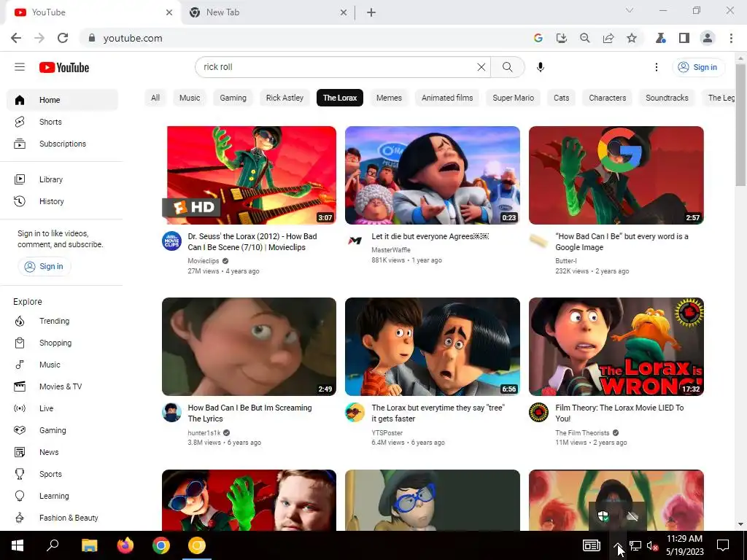747x560 pixels.
Task: Open the How Bad Can I Be Movieclips thumbnail
Action: [x=249, y=175]
